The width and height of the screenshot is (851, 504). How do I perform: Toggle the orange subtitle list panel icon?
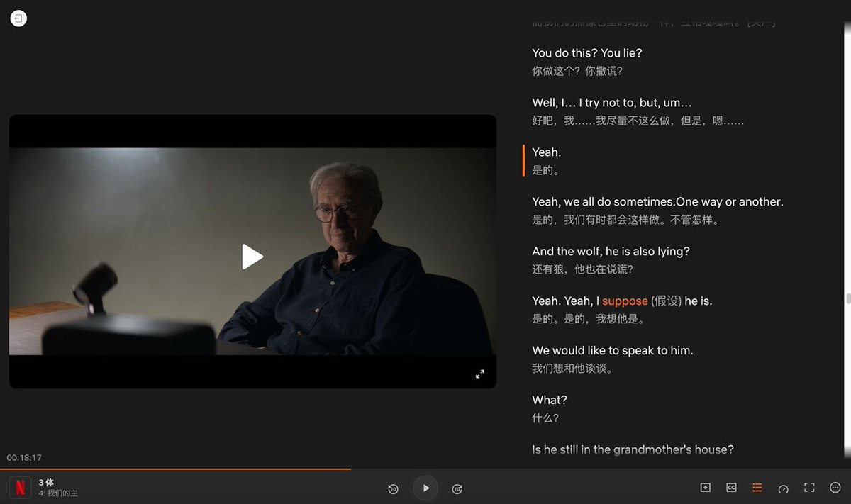click(757, 488)
